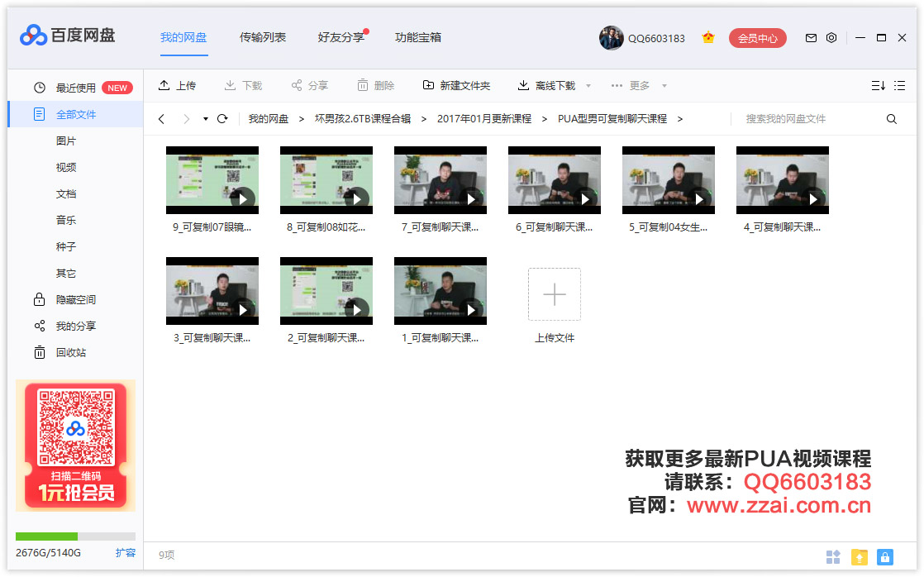Click the 下载 download button

[x=243, y=86]
